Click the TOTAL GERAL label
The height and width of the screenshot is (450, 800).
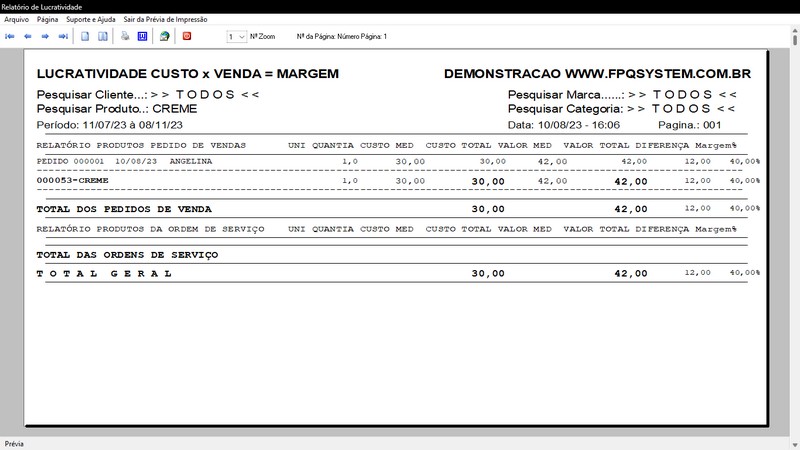coord(104,273)
